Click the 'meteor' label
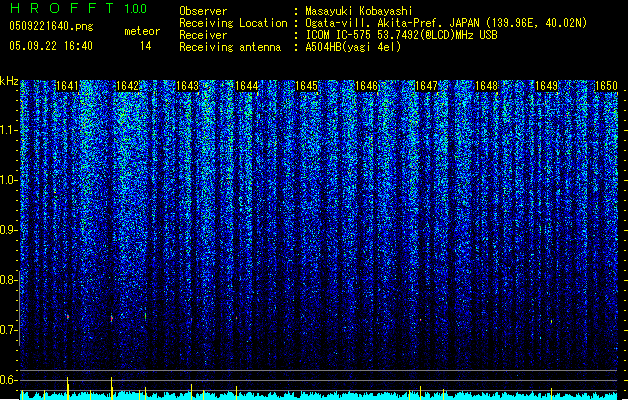Viewport: 629px width, 400px height. 142,31
